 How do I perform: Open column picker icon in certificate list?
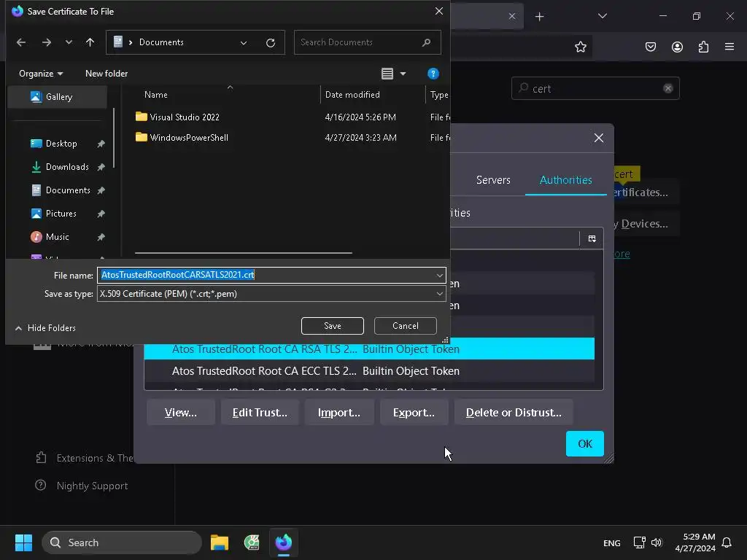pyautogui.click(x=592, y=238)
